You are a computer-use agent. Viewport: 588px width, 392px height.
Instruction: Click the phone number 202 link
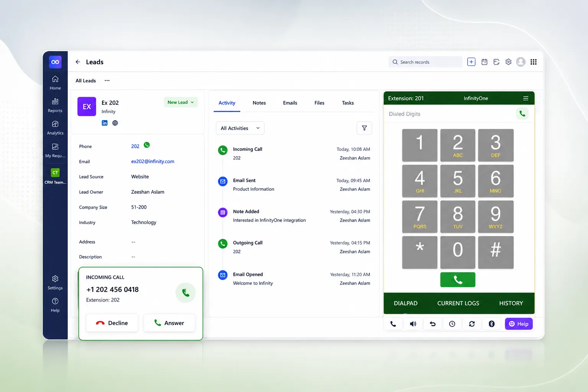[135, 146]
